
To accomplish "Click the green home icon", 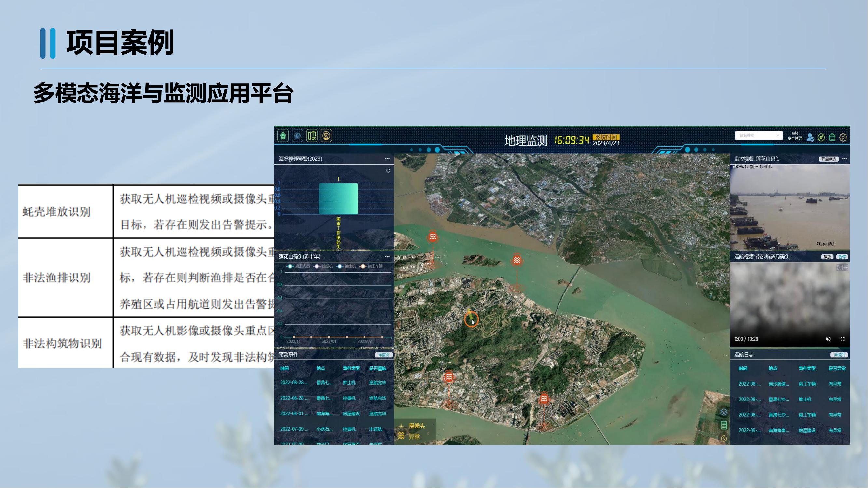I will coord(283,136).
